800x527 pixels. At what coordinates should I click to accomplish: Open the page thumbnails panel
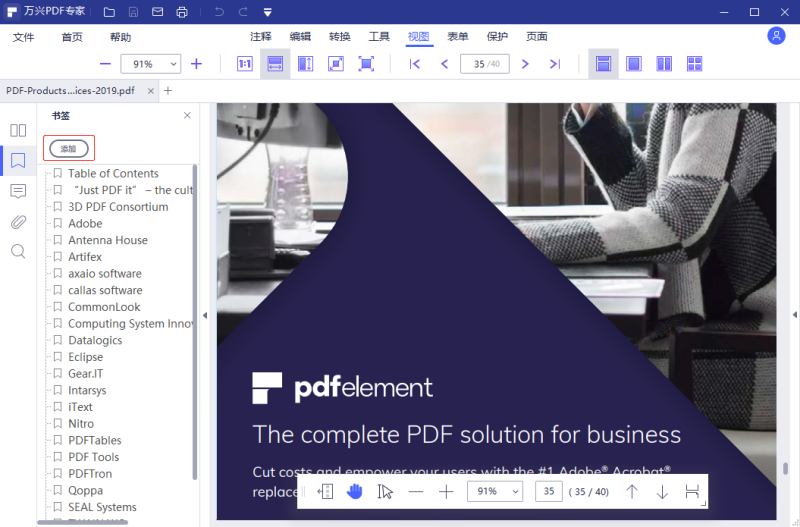click(18, 130)
